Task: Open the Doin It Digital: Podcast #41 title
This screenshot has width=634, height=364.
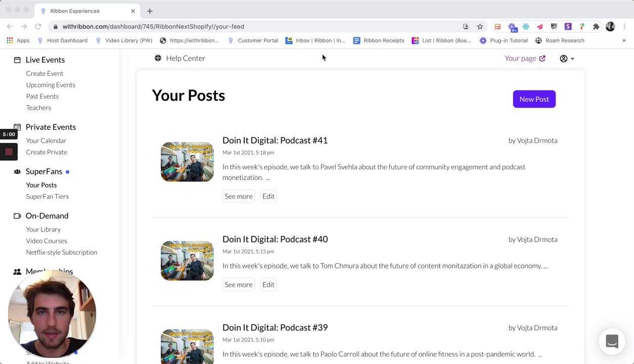Action: [275, 141]
